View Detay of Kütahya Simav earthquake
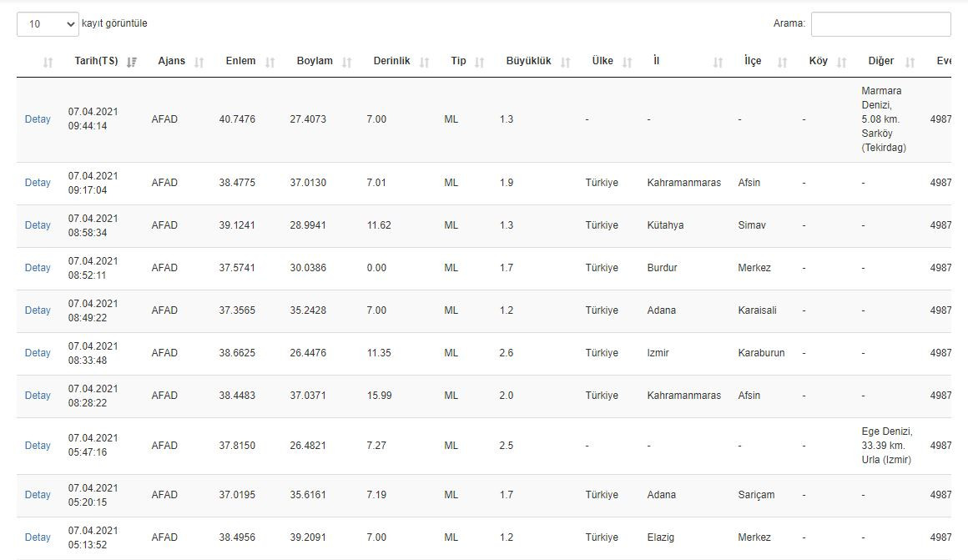Screen dimensions: 968x560 [x=38, y=225]
